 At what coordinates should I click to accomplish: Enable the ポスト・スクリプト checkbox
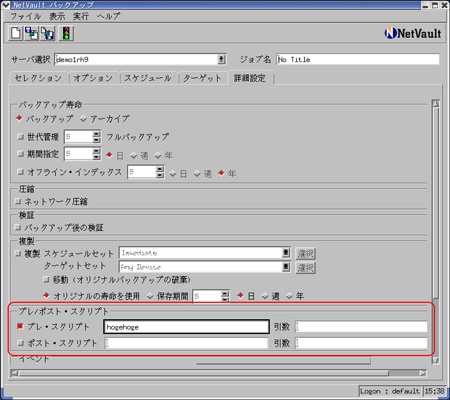(x=20, y=343)
